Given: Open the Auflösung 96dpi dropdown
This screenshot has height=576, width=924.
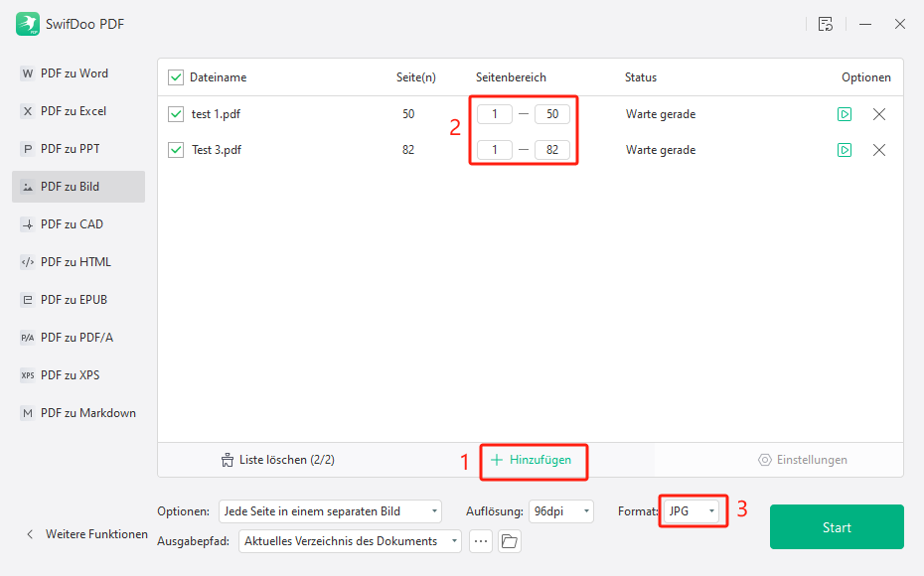Looking at the screenshot, I should (x=561, y=511).
